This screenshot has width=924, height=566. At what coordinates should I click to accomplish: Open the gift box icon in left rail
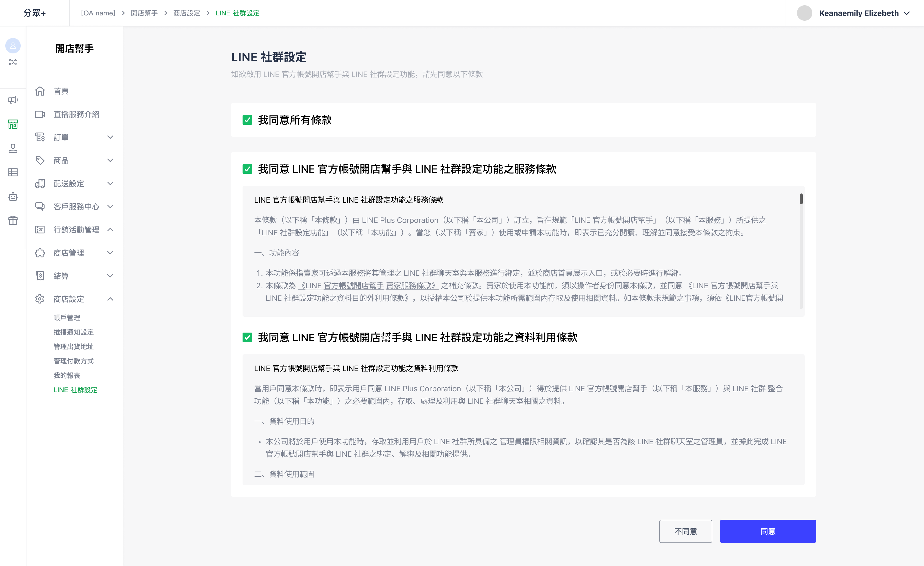(13, 220)
